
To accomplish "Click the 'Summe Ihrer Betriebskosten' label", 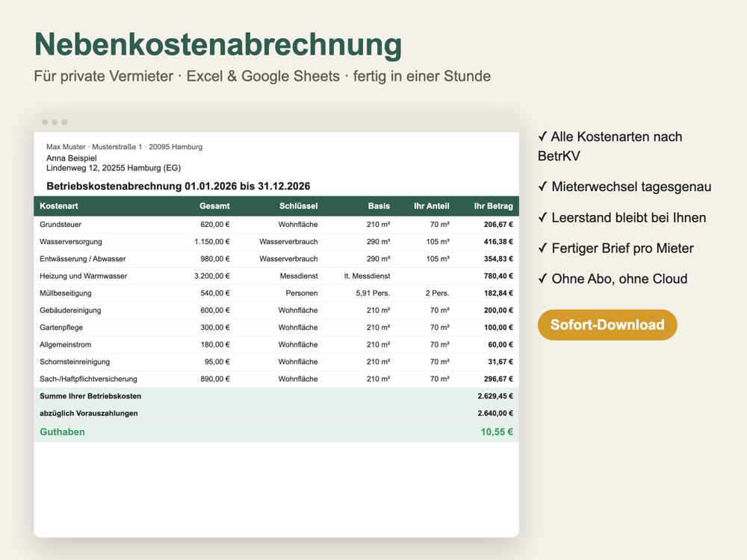I will click(90, 396).
